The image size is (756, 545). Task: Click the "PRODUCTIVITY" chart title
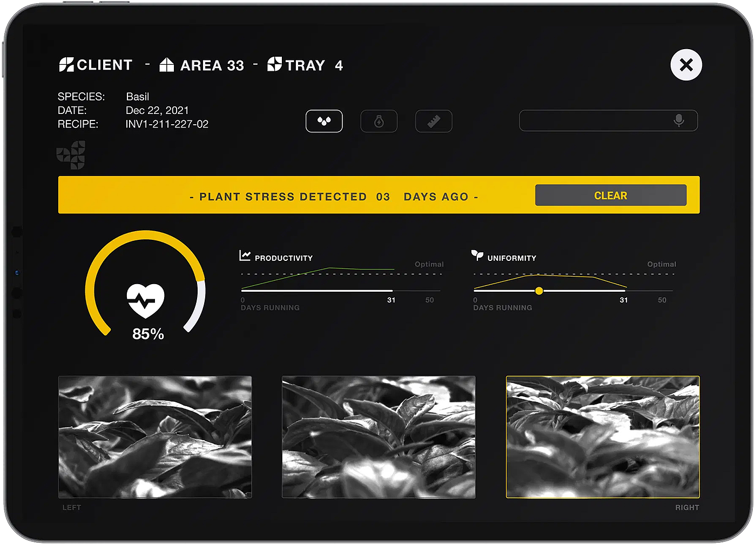[x=283, y=258]
